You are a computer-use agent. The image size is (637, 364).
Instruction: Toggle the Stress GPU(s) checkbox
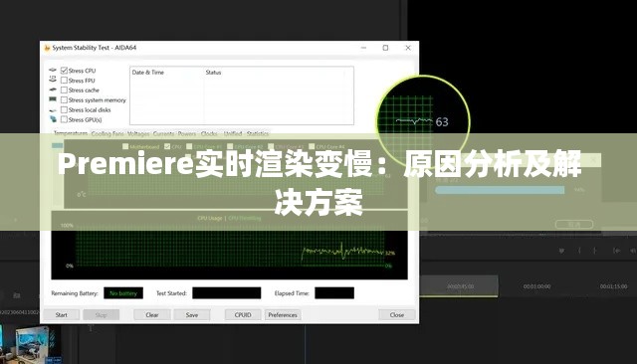[64, 119]
